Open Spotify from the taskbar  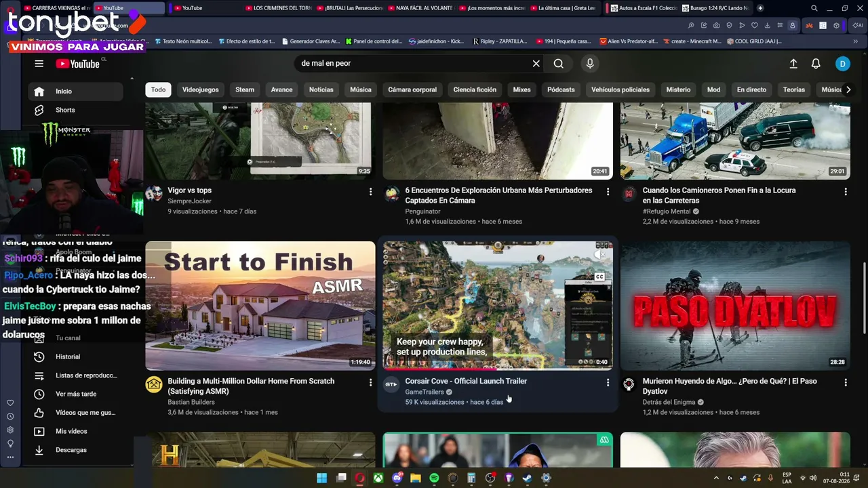click(434, 479)
